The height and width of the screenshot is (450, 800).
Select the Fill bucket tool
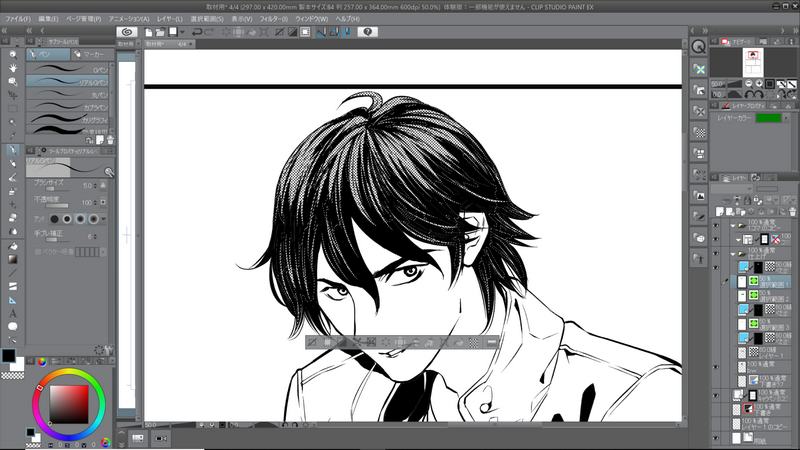pos(13,246)
